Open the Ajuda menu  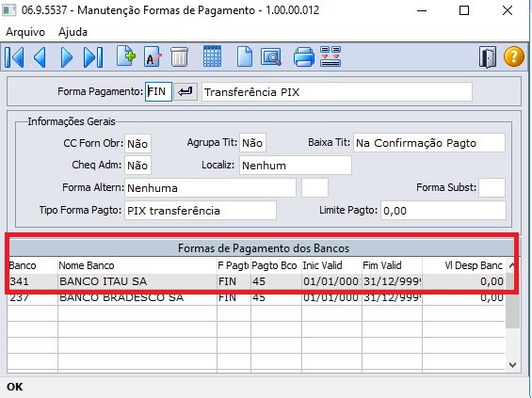pyautogui.click(x=73, y=32)
